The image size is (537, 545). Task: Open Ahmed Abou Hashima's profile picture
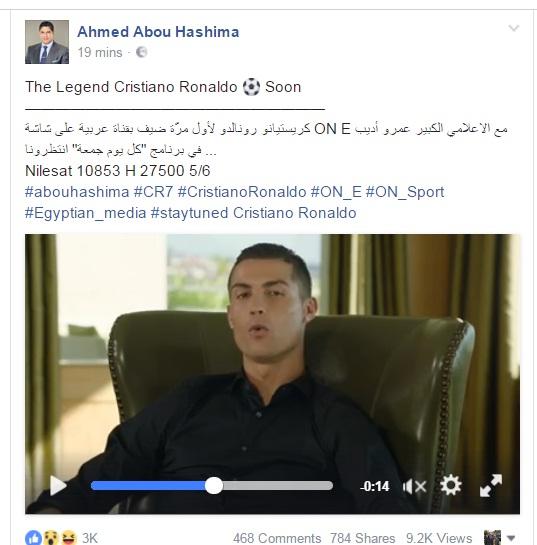coord(47,42)
